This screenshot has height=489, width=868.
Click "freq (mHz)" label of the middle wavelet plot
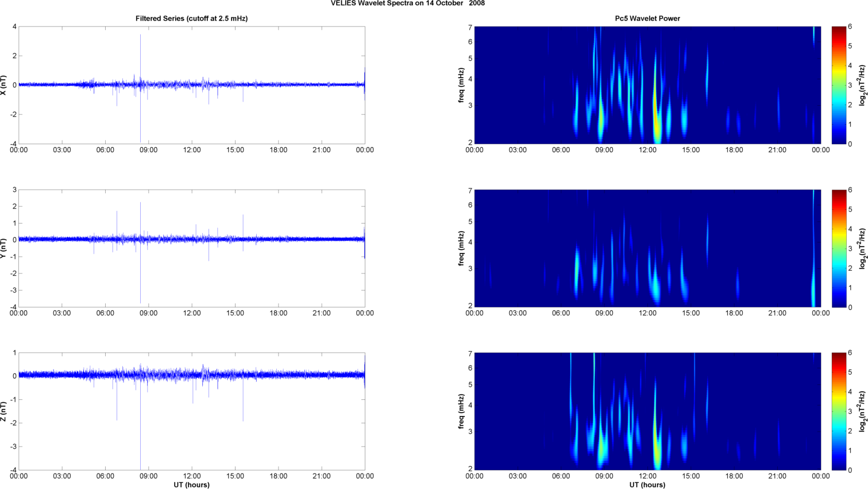[461, 248]
